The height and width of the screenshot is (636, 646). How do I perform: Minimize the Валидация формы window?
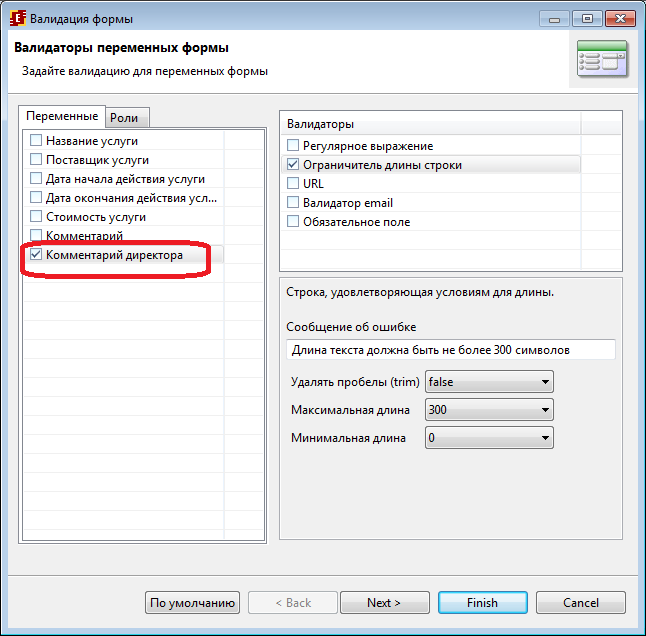click(554, 19)
